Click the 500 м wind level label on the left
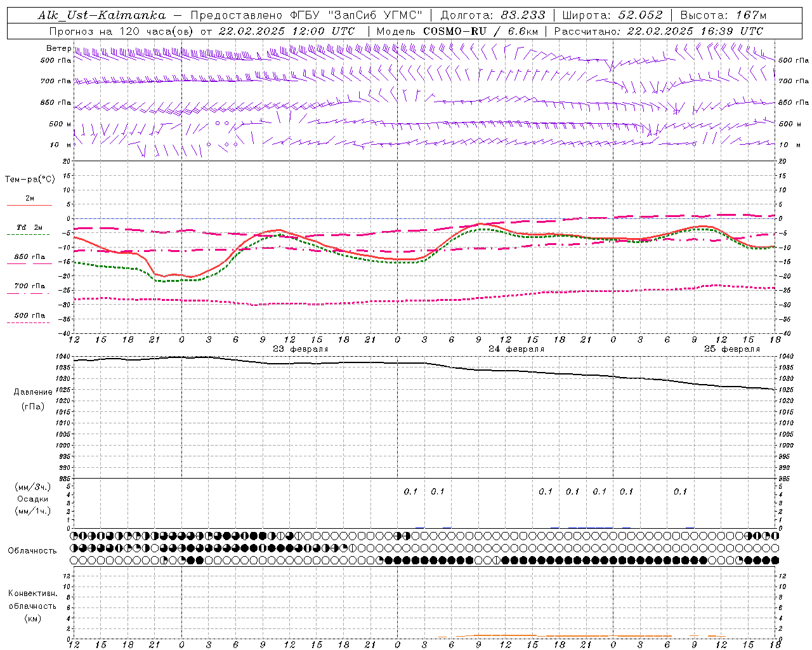Screen dimensions: 812x650 [x=60, y=124]
